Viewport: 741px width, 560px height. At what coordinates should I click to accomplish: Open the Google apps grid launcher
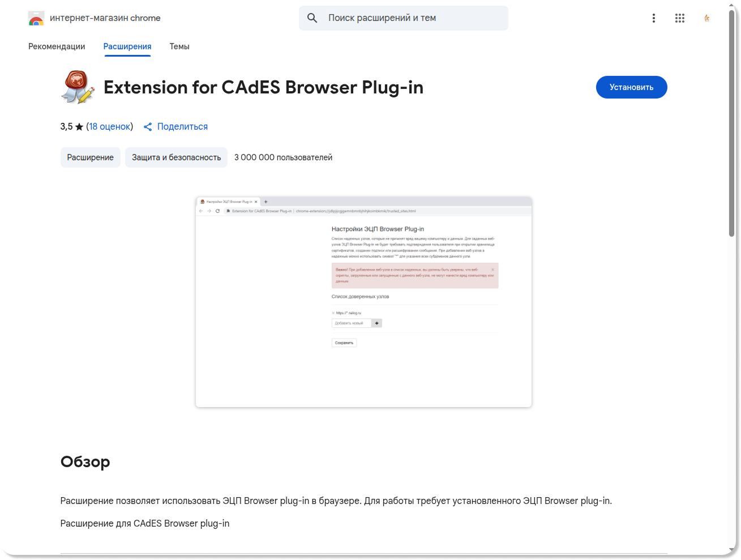(x=680, y=18)
